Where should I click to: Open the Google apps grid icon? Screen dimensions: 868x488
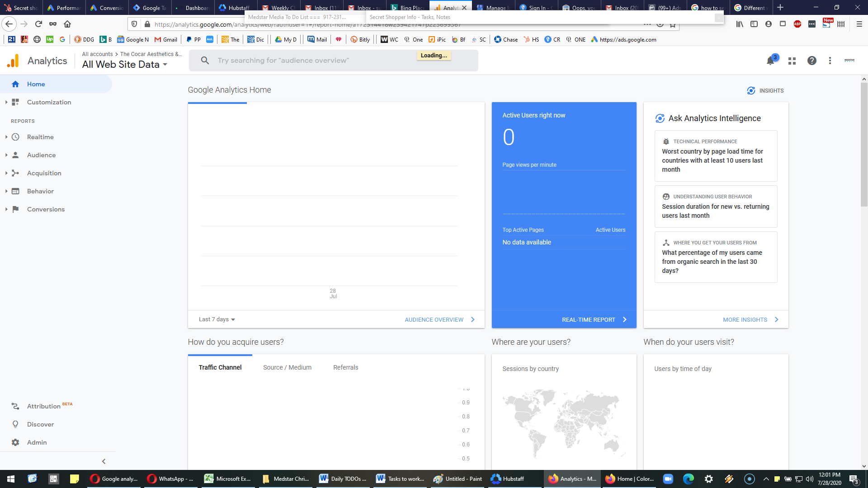click(792, 61)
